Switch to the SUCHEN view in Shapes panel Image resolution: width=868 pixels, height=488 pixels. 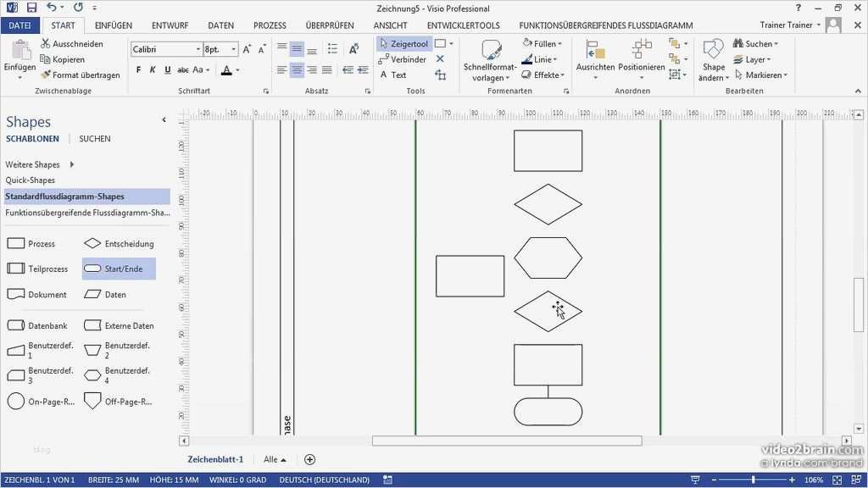coord(94,139)
